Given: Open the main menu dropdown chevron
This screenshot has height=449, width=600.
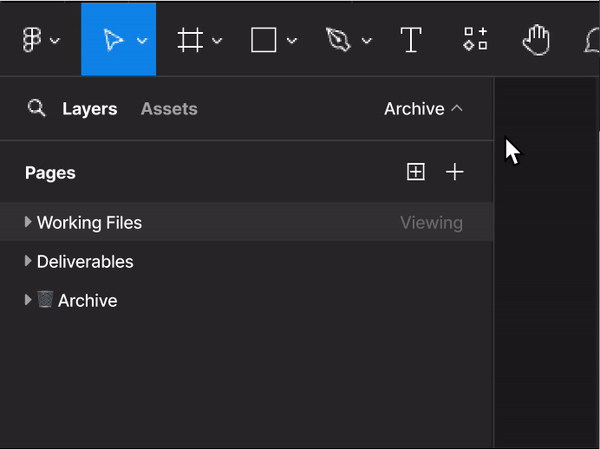Looking at the screenshot, I should coord(55,40).
